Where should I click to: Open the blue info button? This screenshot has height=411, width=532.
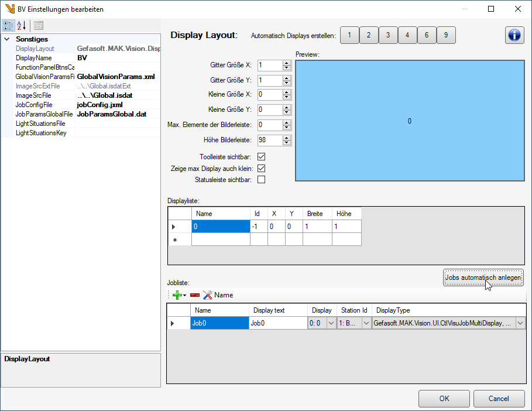514,35
